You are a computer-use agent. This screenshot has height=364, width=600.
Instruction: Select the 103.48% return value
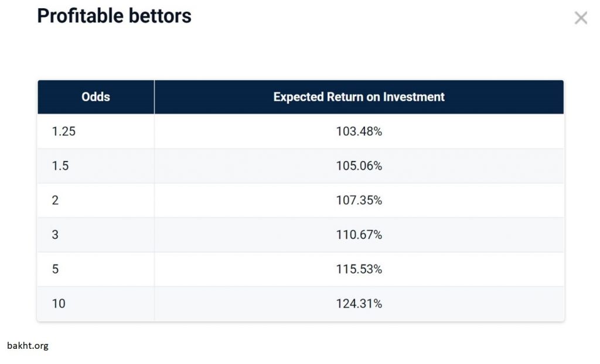[x=359, y=132]
